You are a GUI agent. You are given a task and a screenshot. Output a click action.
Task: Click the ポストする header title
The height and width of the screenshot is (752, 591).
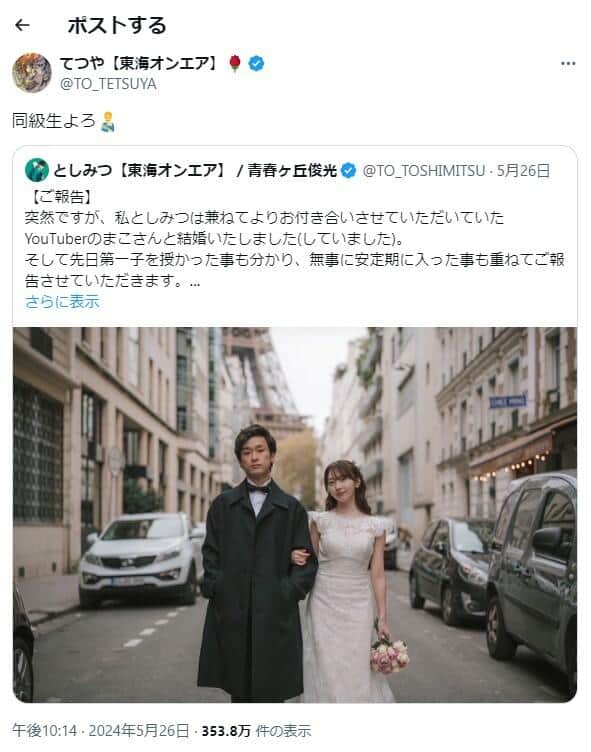(117, 25)
